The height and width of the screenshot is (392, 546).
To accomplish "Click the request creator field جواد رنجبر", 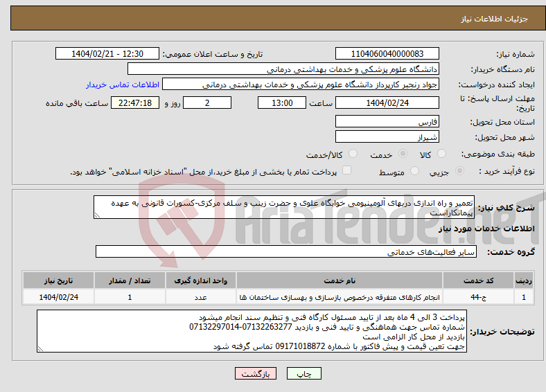I will point(301,84).
